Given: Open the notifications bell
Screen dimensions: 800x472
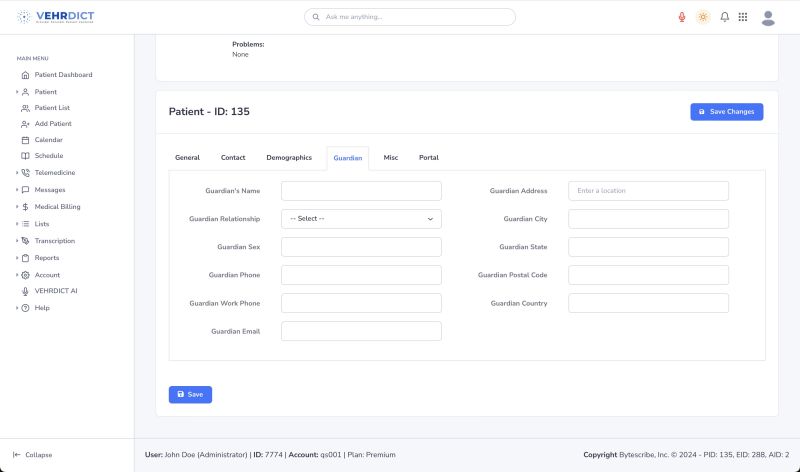Looking at the screenshot, I should coord(724,17).
